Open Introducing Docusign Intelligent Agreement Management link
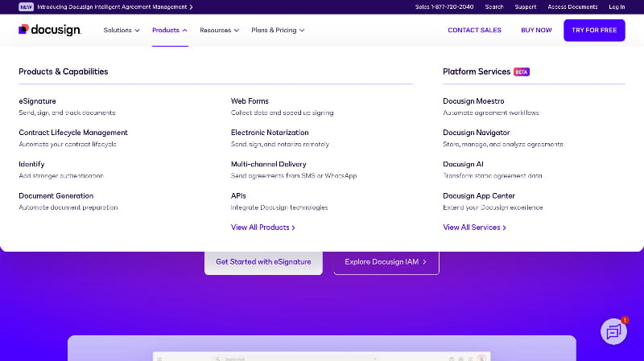Image resolution: width=644 pixels, height=361 pixels. [x=115, y=7]
